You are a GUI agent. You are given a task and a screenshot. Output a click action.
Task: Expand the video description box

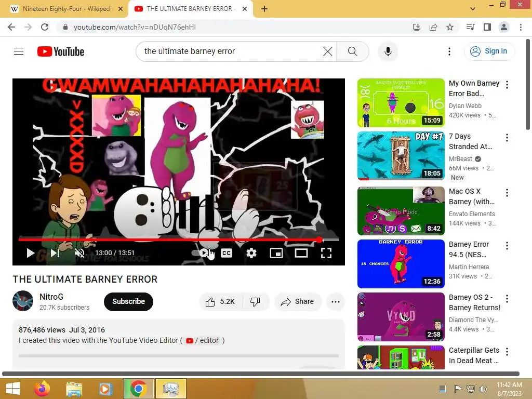coord(179,344)
